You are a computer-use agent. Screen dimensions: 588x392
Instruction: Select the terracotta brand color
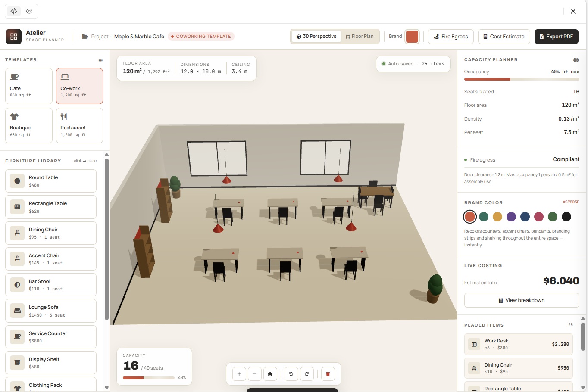click(470, 217)
